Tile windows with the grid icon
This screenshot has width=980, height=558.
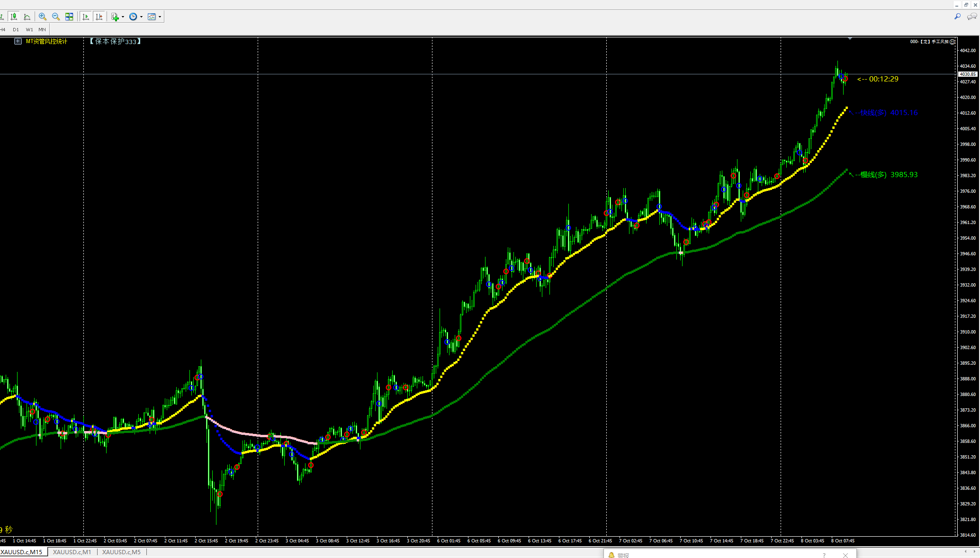(69, 17)
